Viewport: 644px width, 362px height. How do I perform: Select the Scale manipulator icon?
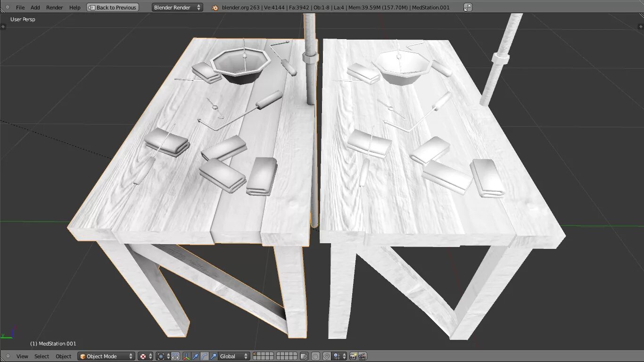pyautogui.click(x=214, y=356)
